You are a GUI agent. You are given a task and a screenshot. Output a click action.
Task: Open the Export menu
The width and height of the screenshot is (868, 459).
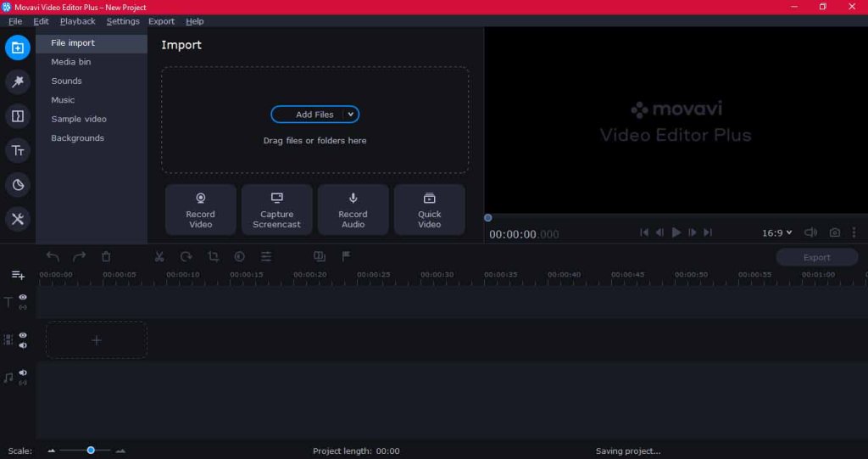coord(161,21)
